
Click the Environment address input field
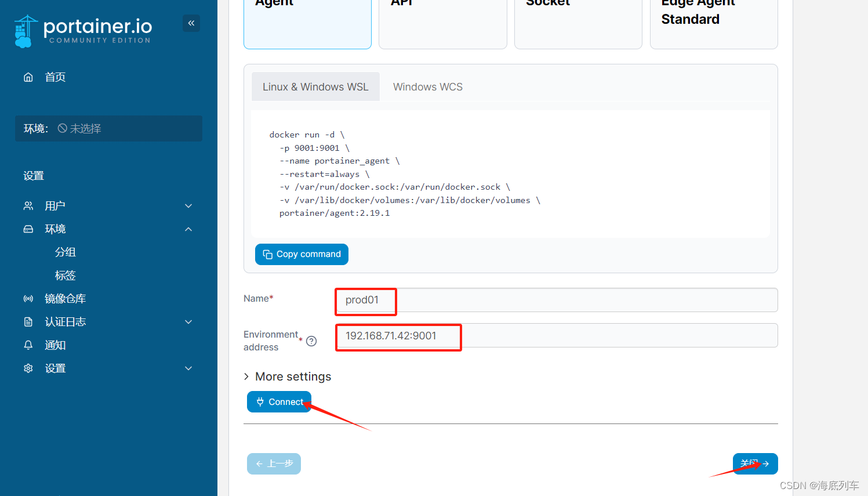(x=557, y=335)
